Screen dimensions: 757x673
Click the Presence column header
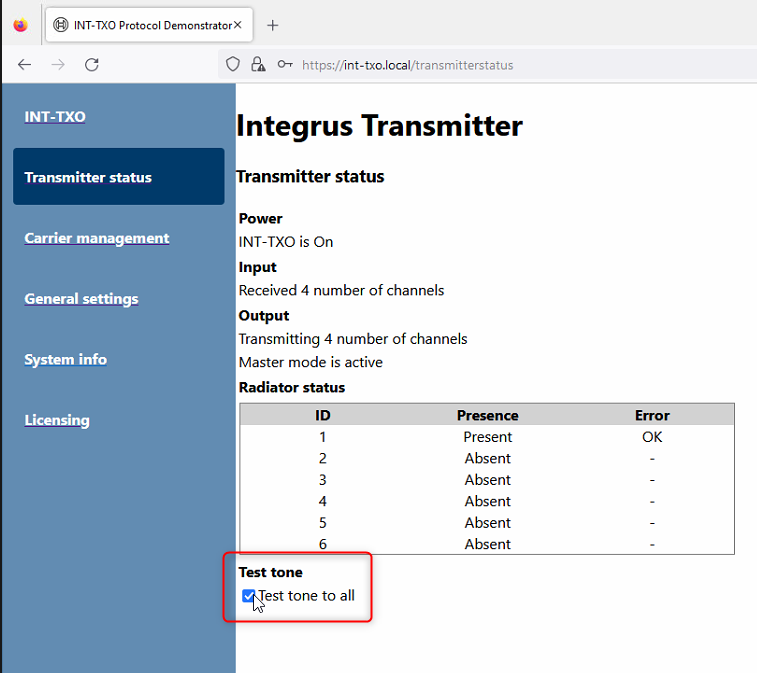(487, 415)
